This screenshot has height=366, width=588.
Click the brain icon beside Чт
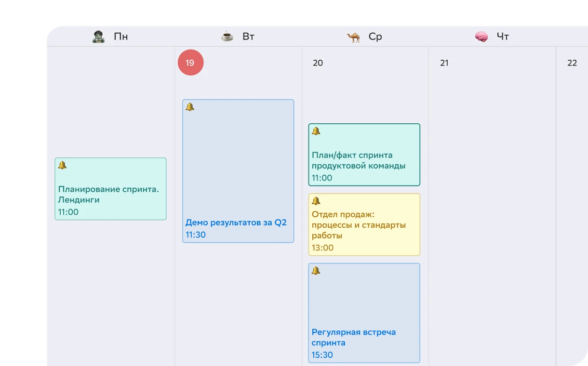[481, 37]
